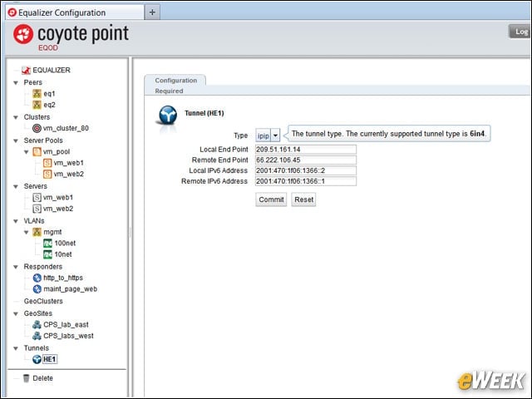This screenshot has width=532, height=399.
Task: Click the Local IPv6 Address field
Action: 306,170
